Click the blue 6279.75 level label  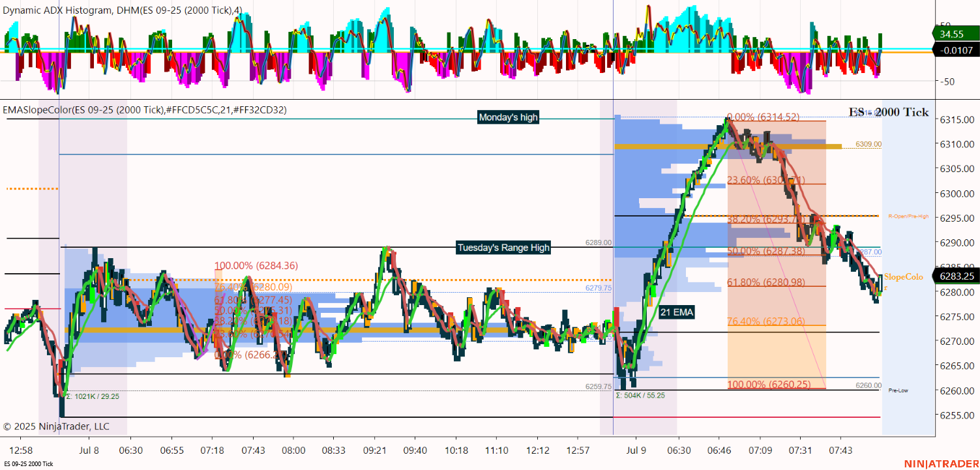click(599, 287)
